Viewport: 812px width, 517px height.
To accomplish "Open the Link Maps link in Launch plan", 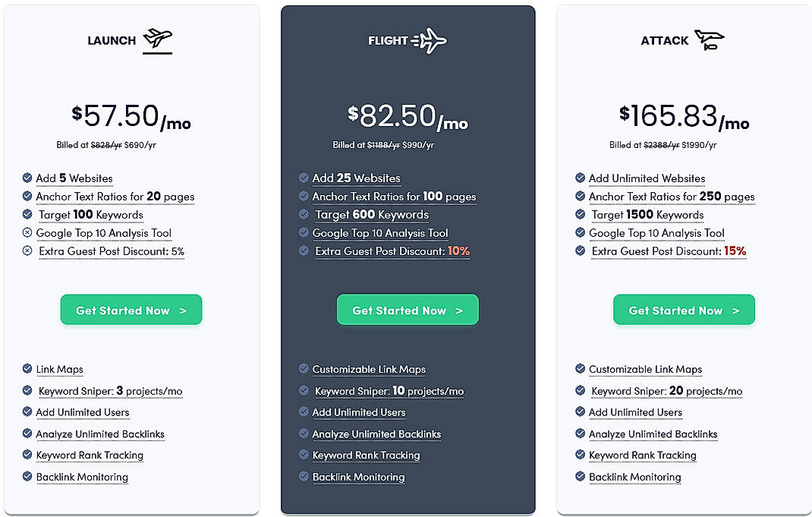I will pos(59,370).
